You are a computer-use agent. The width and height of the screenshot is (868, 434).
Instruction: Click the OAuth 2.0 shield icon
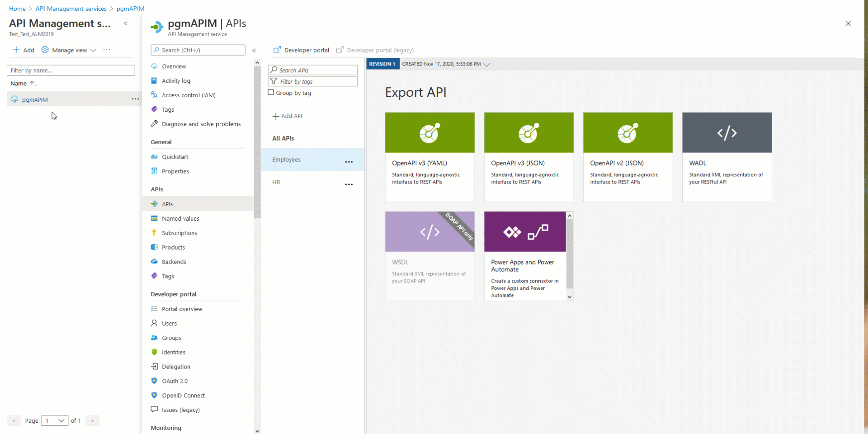tap(154, 381)
